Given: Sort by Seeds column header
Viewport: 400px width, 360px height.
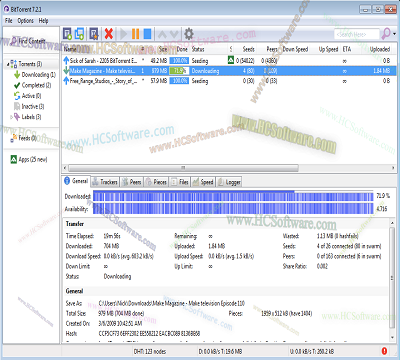Looking at the screenshot, I should click(x=248, y=49).
